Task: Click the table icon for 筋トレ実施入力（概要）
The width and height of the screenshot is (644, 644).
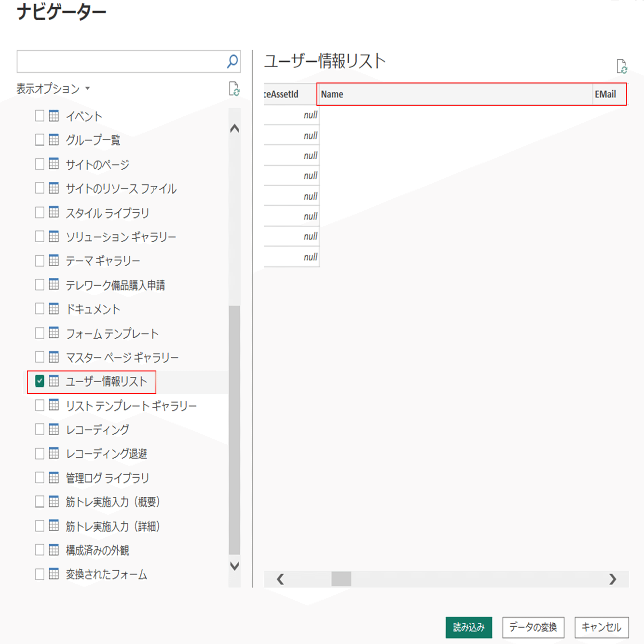Action: [54, 502]
